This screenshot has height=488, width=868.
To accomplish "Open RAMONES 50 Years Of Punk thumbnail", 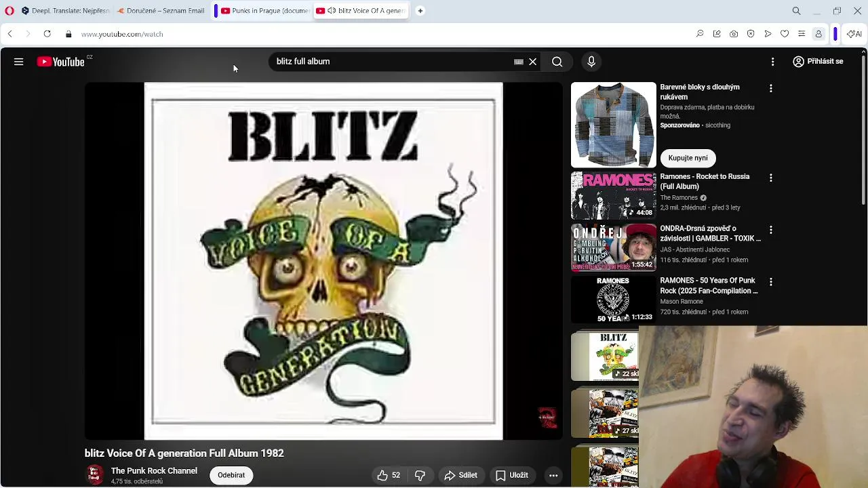I will 614,300.
